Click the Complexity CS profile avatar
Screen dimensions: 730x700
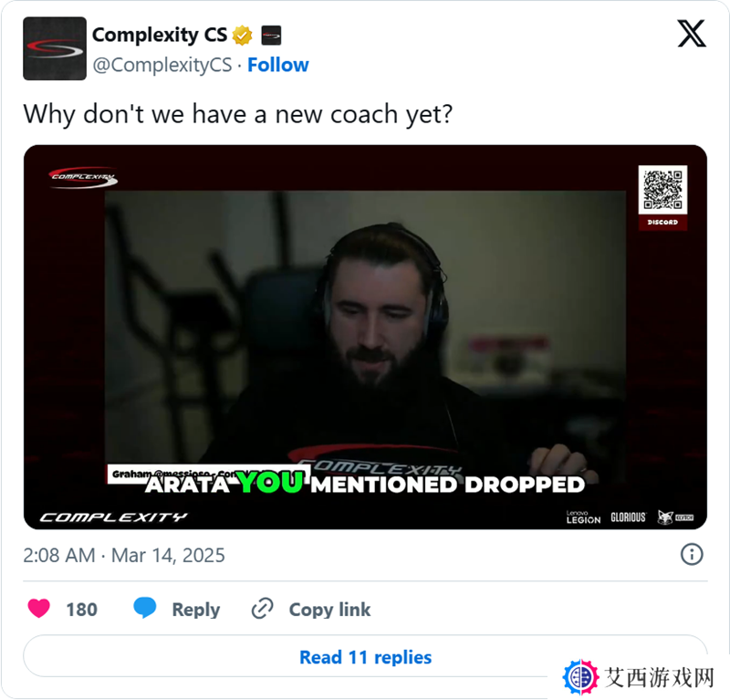(55, 48)
